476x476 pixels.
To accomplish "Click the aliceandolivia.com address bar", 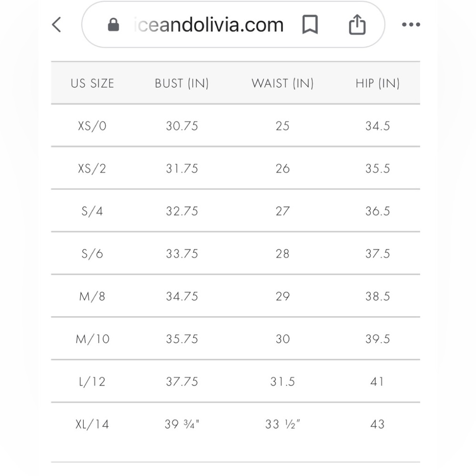I will (x=209, y=25).
